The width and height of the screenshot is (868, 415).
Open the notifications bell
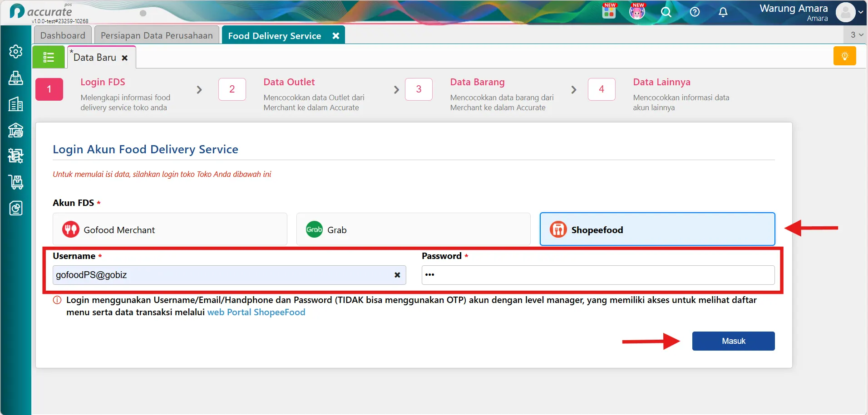point(723,12)
